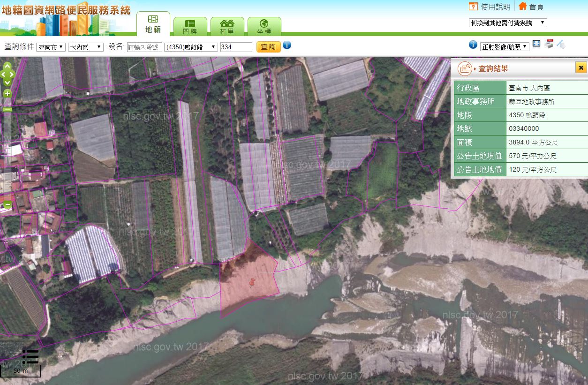Image resolution: width=588 pixels, height=385 pixels.
Task: Toggle the fullscreen map icon
Action: pos(536,44)
